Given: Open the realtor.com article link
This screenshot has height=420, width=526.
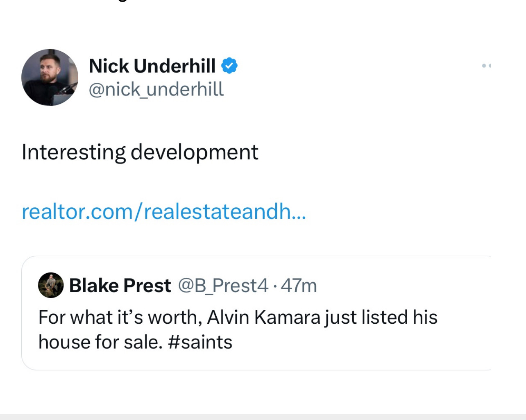Looking at the screenshot, I should tap(163, 211).
